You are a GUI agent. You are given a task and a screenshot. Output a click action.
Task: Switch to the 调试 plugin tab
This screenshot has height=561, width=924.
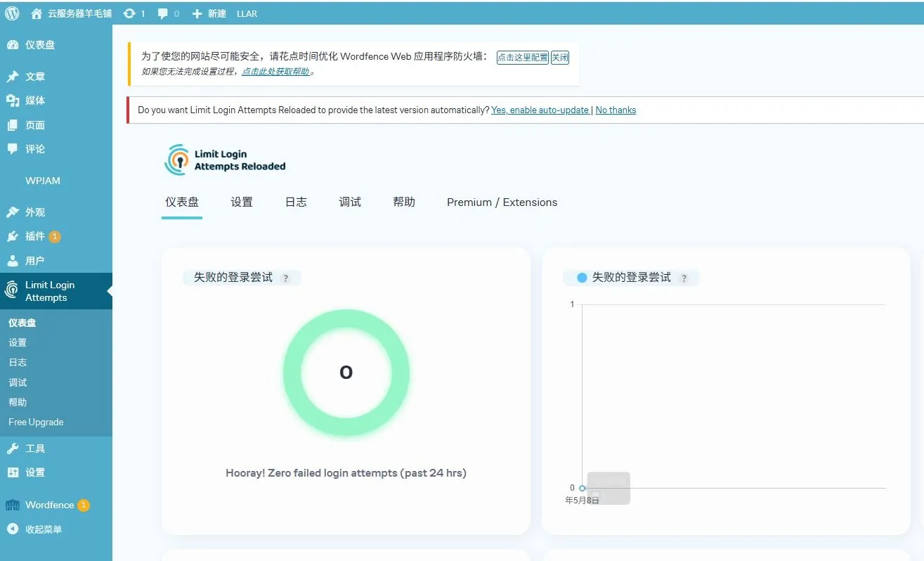click(350, 202)
